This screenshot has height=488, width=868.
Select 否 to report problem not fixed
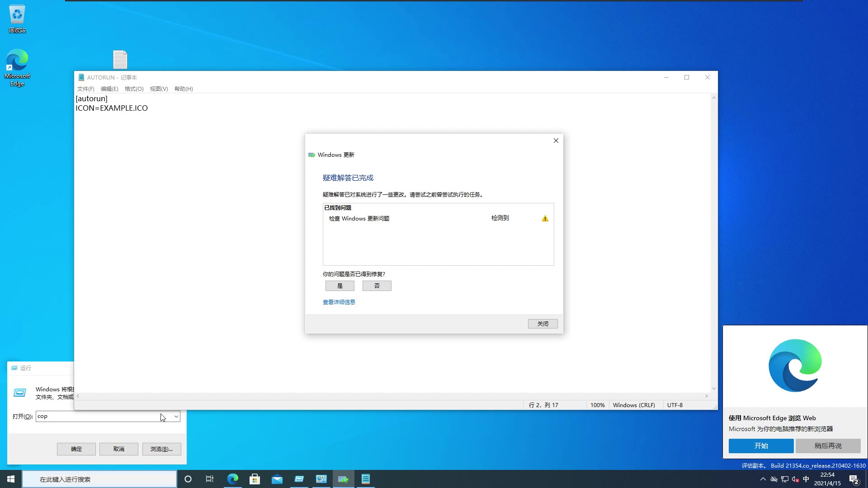click(377, 286)
